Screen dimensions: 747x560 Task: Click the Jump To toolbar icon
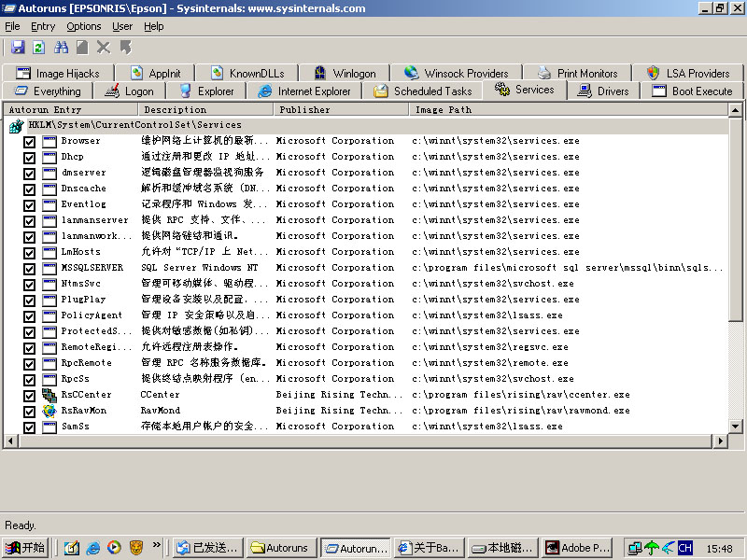click(x=125, y=48)
